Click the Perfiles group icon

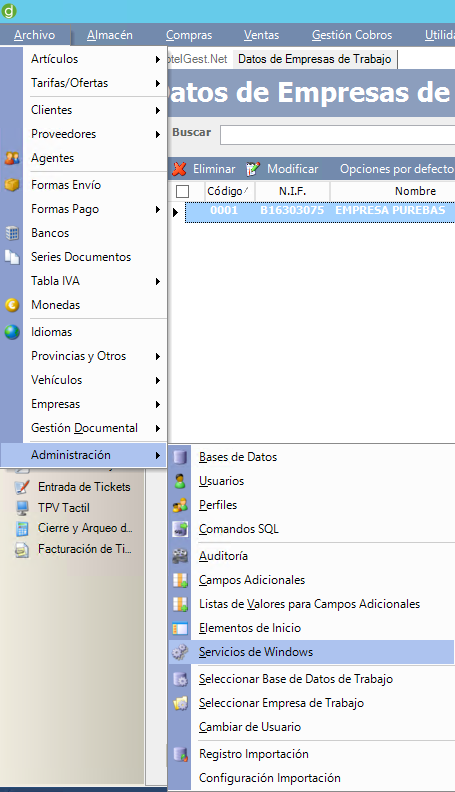click(180, 505)
